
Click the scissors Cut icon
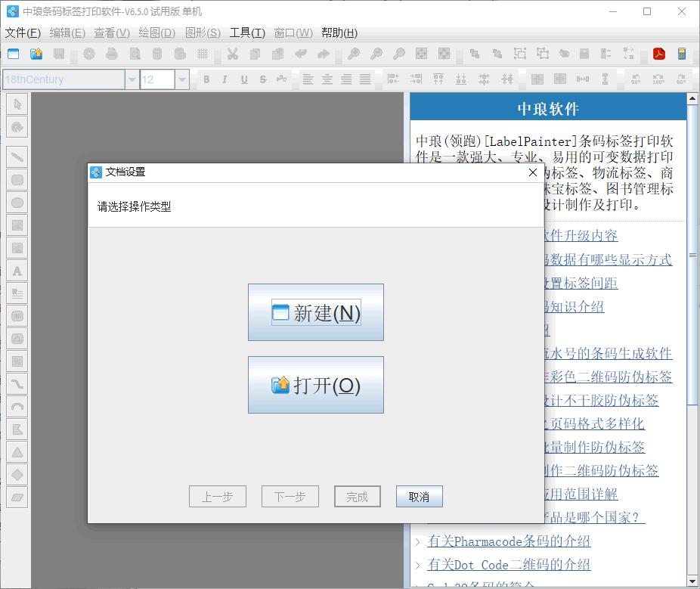coord(232,54)
